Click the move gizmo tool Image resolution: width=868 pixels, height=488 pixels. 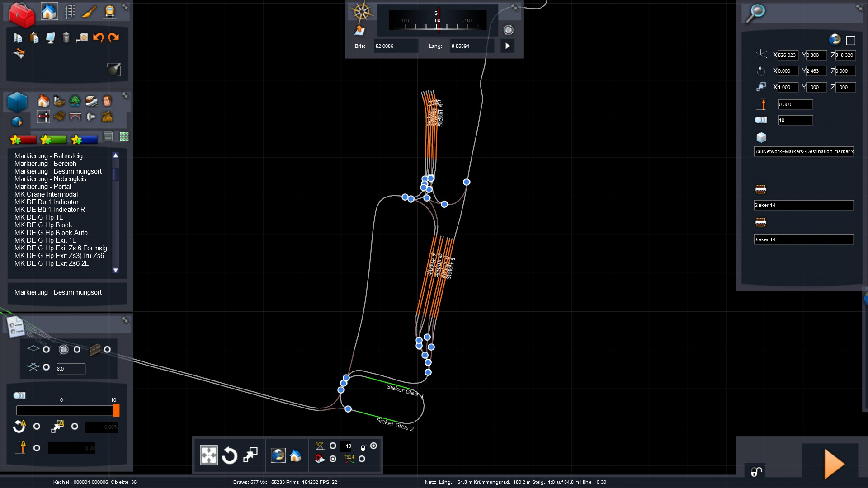tap(209, 455)
